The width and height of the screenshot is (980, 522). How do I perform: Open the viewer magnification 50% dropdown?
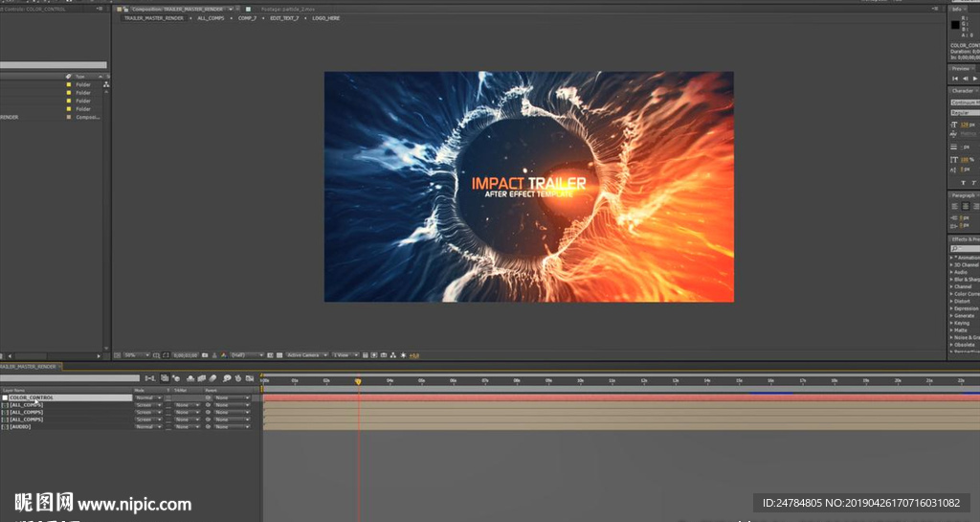(x=137, y=355)
